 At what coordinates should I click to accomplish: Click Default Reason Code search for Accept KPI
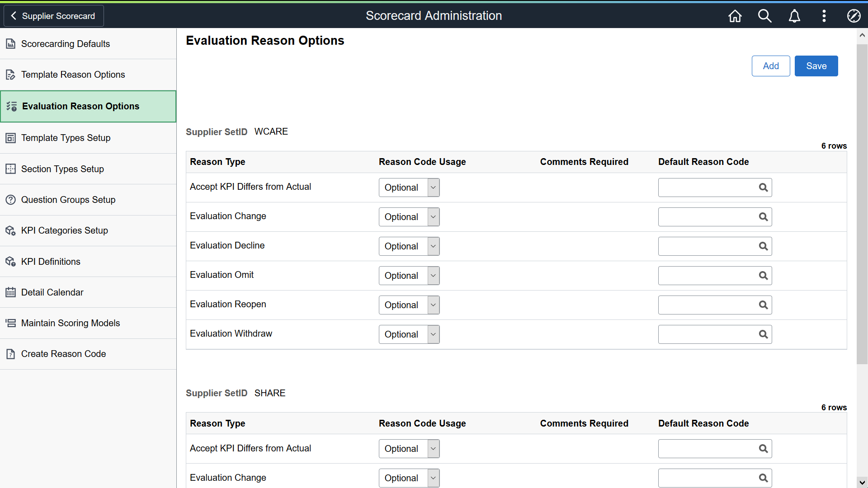pos(763,187)
